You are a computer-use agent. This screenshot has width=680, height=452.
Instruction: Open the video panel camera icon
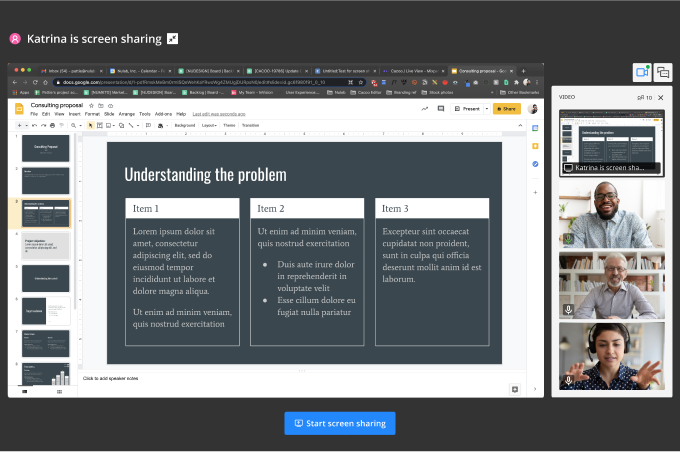click(642, 72)
